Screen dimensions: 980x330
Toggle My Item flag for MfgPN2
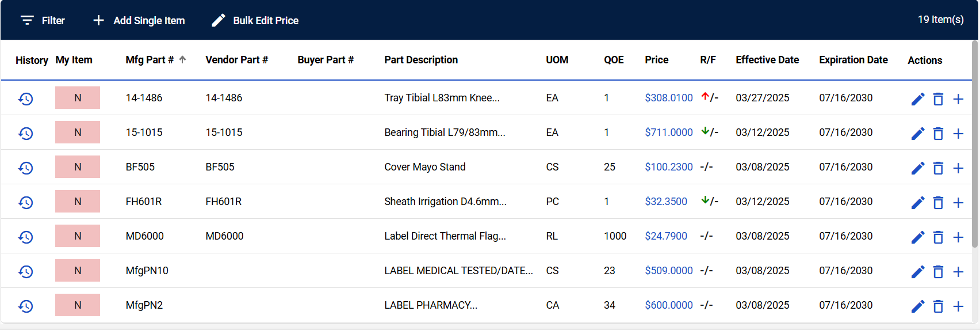pyautogui.click(x=78, y=305)
